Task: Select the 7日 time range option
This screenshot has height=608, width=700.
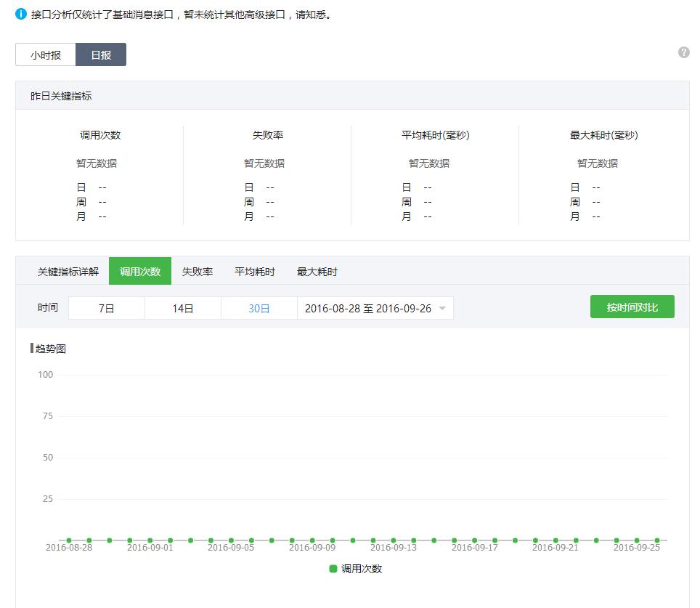Action: tap(106, 307)
